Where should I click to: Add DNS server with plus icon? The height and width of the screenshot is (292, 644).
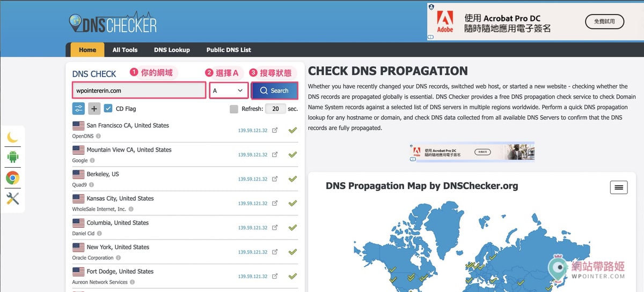[x=94, y=108]
